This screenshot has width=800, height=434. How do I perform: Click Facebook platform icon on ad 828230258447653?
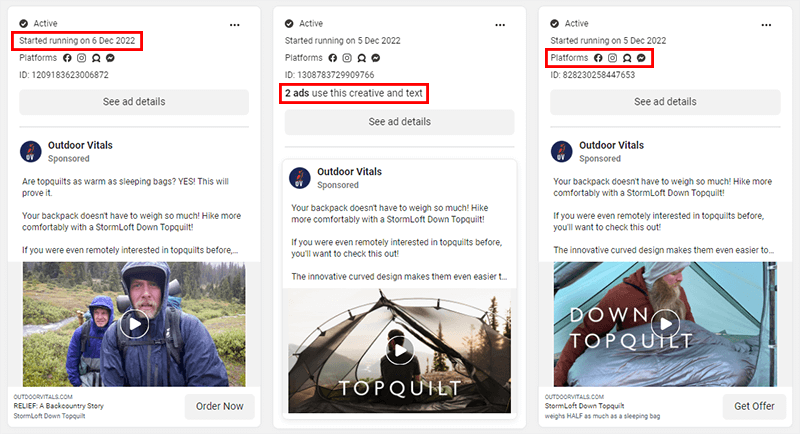[x=598, y=58]
